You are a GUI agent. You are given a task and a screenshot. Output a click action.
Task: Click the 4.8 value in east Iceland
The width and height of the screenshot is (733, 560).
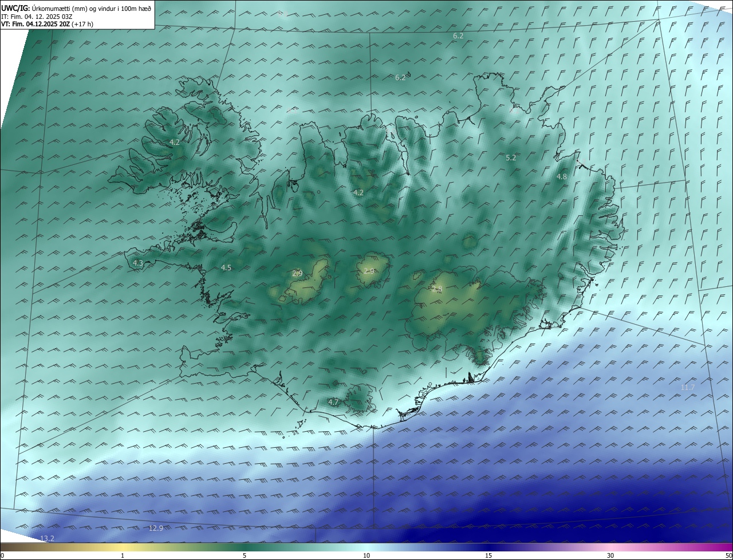[562, 177]
